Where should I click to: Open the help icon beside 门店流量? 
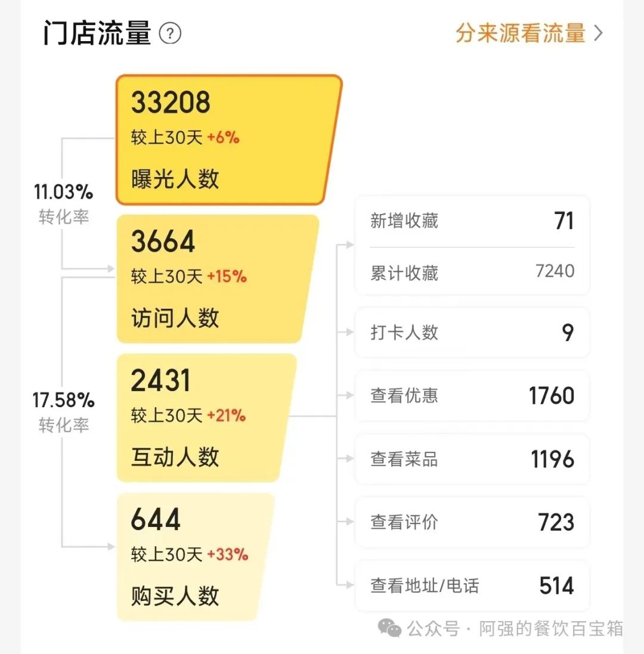(170, 33)
